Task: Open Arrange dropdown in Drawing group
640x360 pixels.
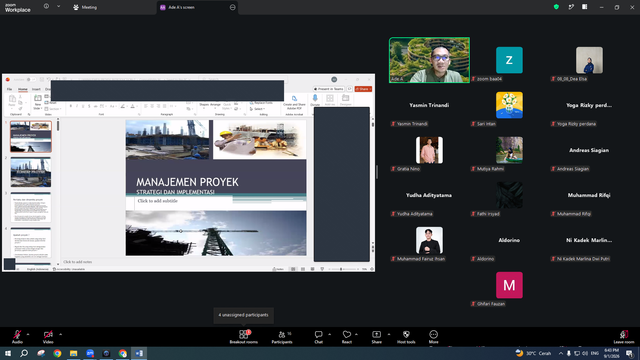Action: point(215,104)
